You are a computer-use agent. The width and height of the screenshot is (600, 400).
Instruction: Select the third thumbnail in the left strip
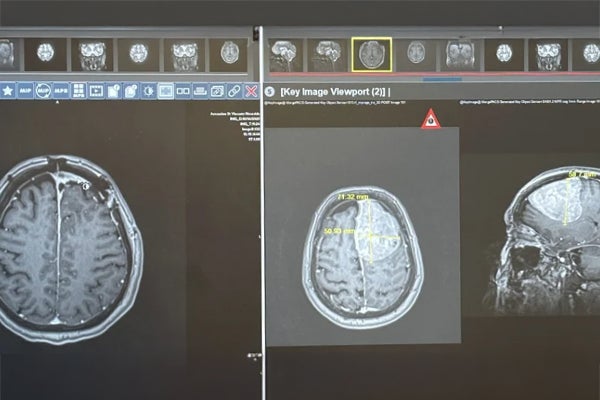(x=92, y=55)
